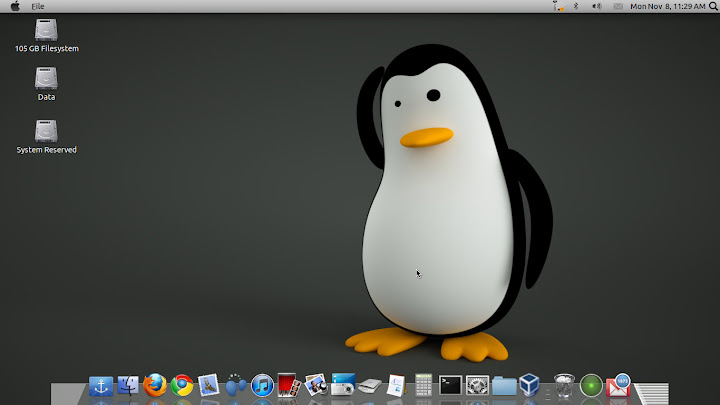This screenshot has width=720, height=405.
Task: Launch VirtualBox from the dock
Action: point(532,385)
